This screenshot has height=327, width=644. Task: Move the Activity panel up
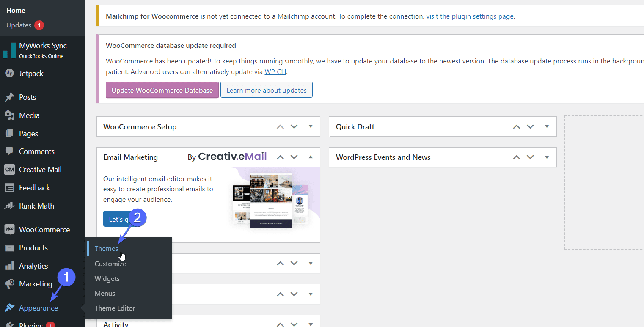(280, 324)
